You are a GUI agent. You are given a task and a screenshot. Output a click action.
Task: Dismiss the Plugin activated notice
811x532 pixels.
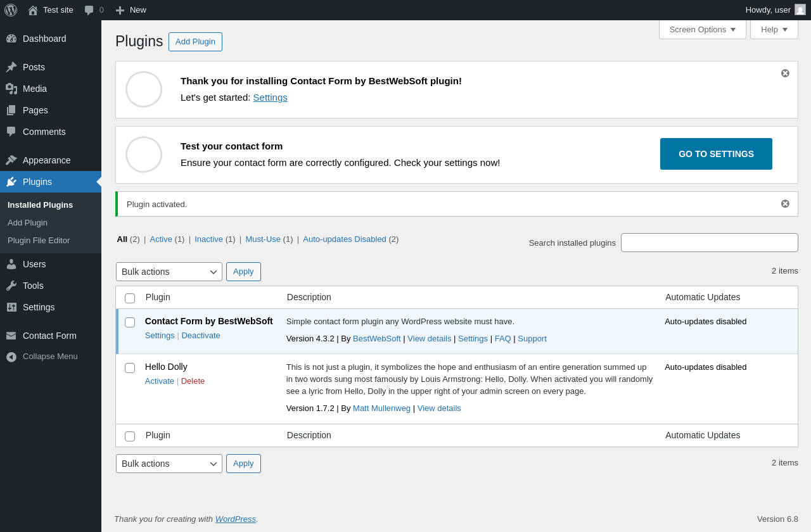[785, 204]
